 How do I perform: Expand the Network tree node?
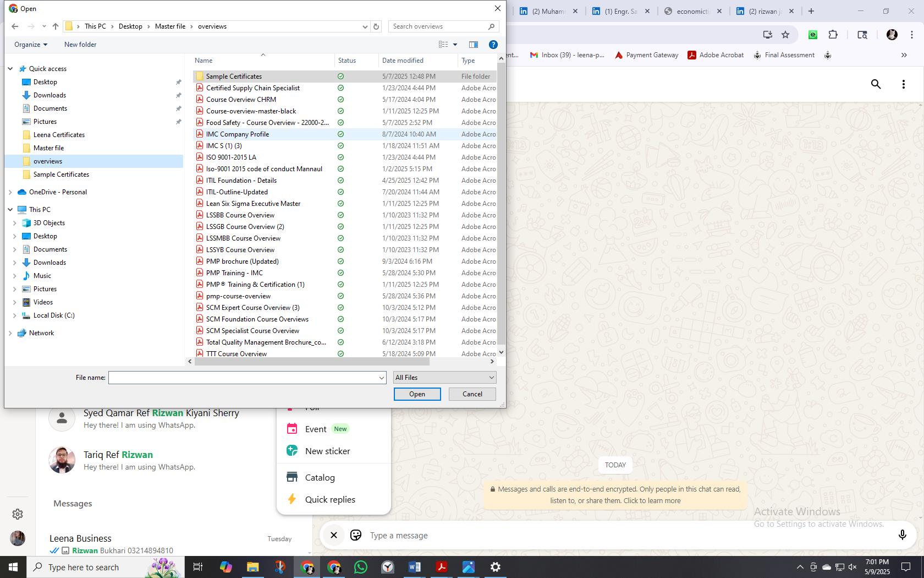tap(10, 333)
